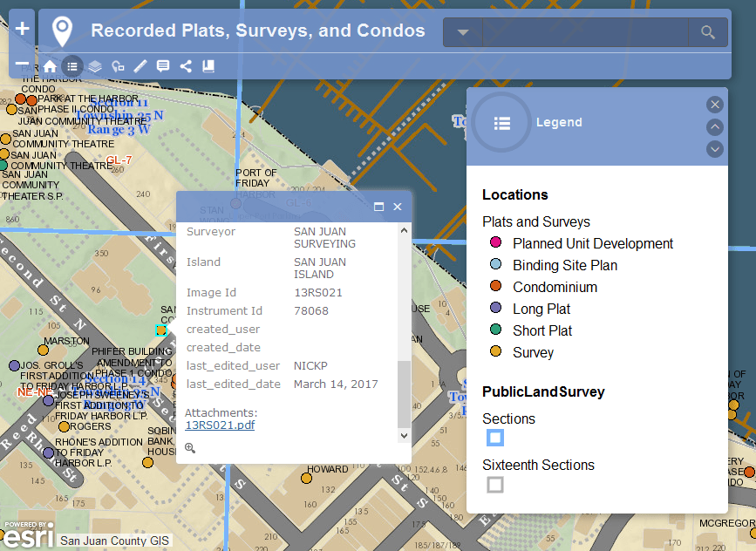Screen dimensions: 756x551
Task: Click the Binding Site Plan legend symbol
Action: pyautogui.click(x=495, y=264)
